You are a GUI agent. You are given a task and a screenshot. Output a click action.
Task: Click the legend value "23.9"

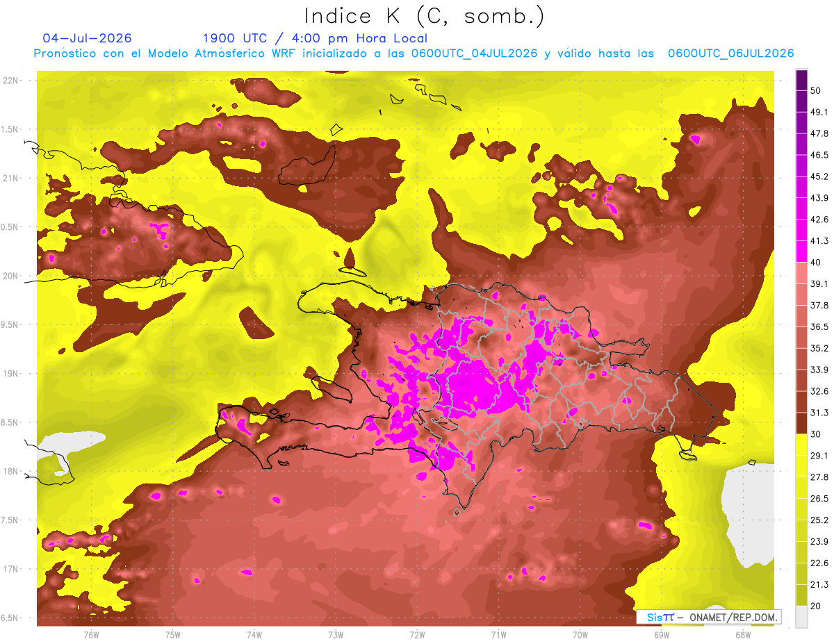point(819,542)
